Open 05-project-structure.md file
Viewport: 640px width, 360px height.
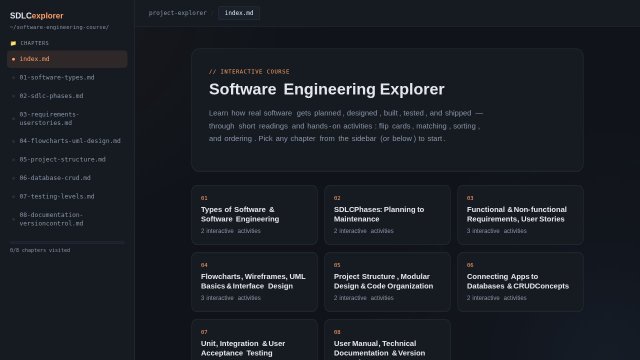pos(67,159)
